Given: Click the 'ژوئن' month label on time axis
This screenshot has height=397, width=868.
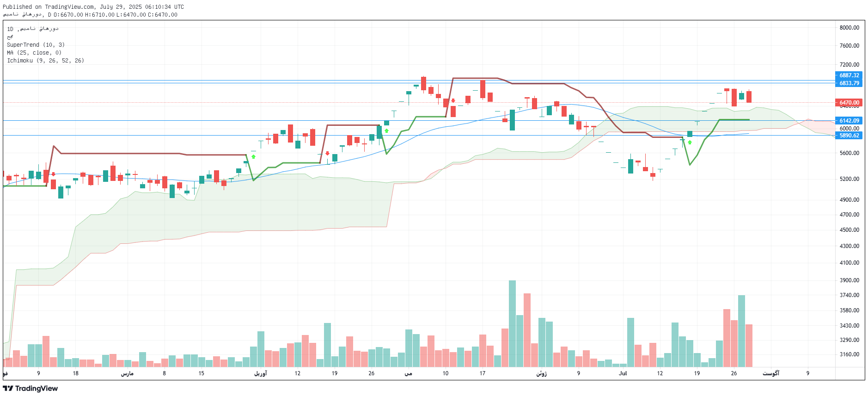Looking at the screenshot, I should (x=541, y=373).
